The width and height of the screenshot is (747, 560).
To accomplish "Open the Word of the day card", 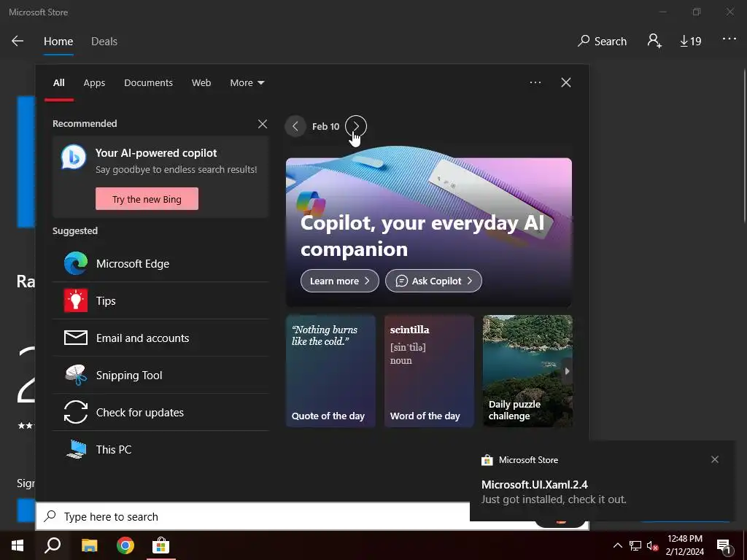I will tap(429, 371).
